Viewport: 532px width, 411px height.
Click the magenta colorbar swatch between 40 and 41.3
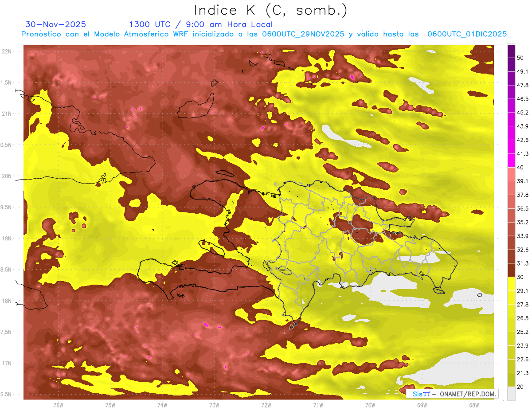point(511,160)
